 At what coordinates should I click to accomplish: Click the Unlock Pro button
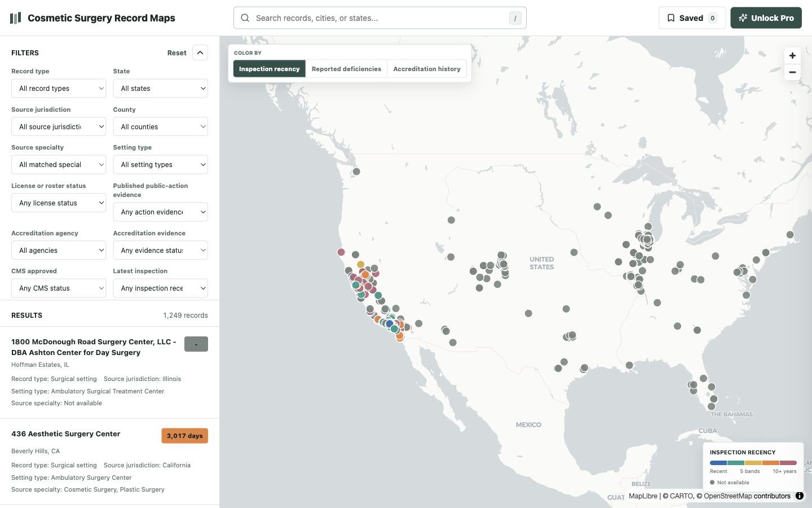click(x=766, y=18)
